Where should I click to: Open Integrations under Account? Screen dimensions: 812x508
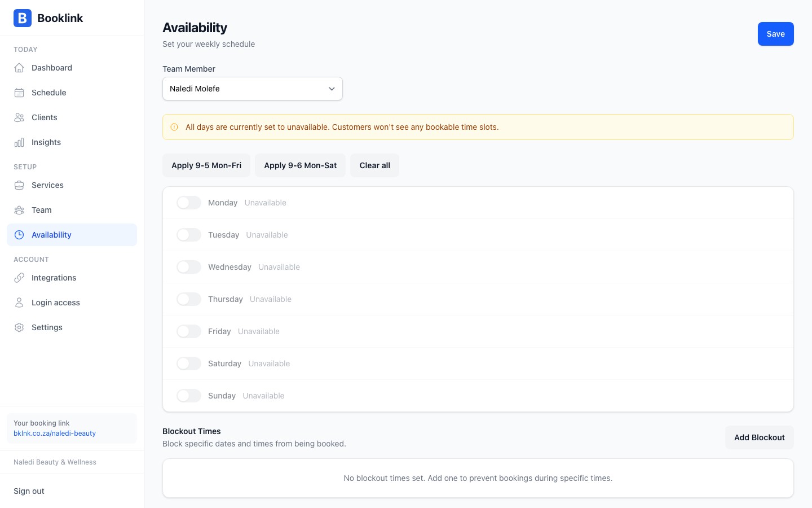72,278
